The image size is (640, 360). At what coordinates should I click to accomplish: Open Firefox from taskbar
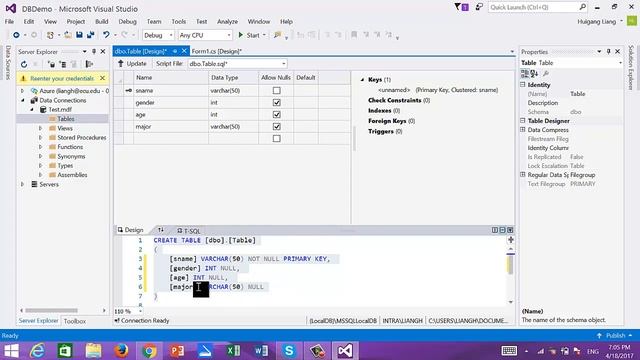121,351
